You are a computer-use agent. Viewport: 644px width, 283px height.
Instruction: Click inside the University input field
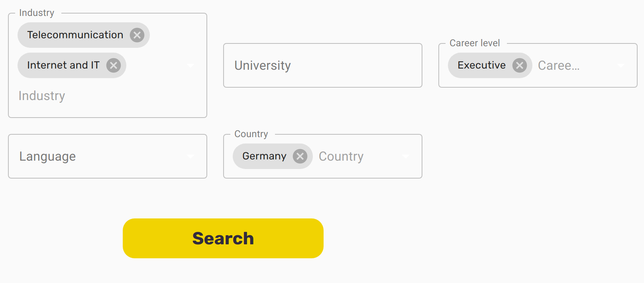click(322, 65)
